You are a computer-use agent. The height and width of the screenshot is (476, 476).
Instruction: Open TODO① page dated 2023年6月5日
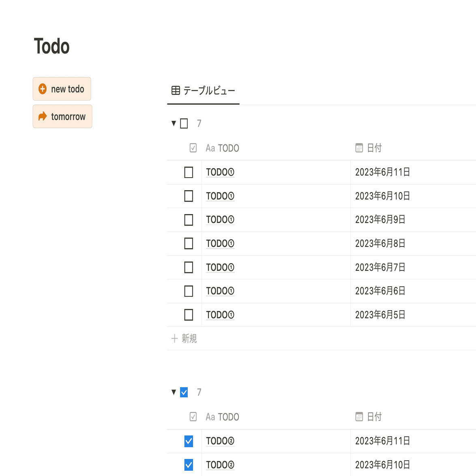click(220, 315)
